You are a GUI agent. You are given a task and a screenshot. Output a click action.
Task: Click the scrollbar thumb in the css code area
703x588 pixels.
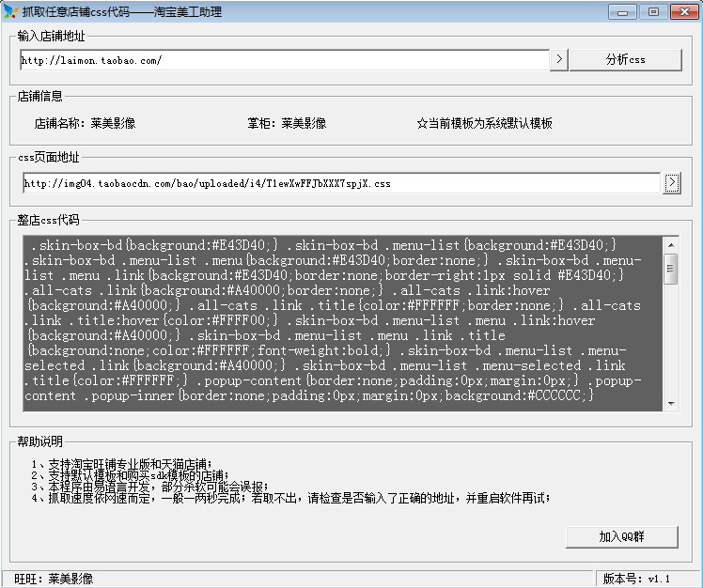coord(671,269)
